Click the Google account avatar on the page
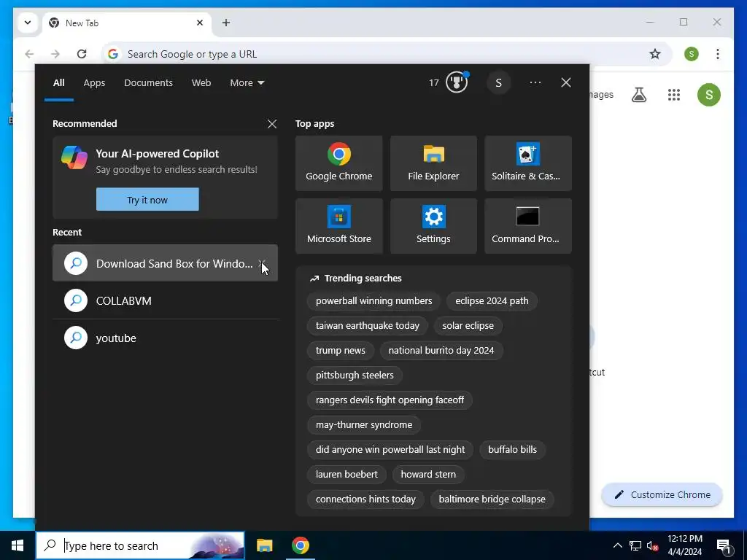Screen dimensions: 747x560 pos(709,95)
